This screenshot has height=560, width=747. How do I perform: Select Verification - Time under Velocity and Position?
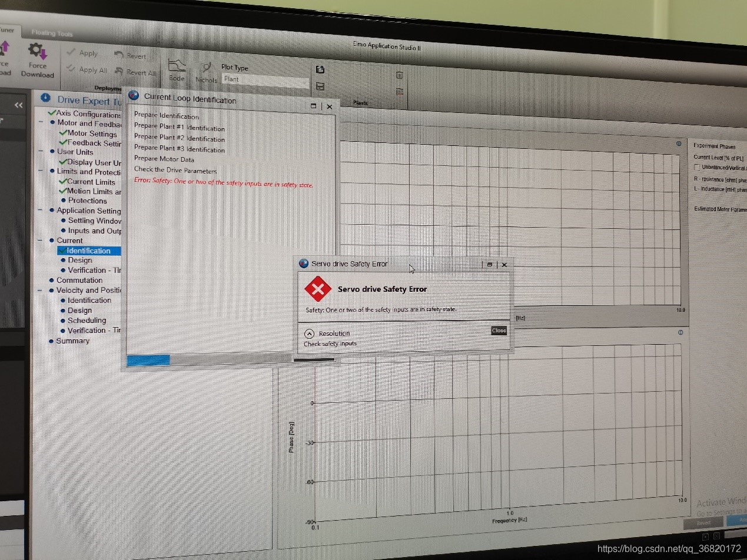(94, 330)
